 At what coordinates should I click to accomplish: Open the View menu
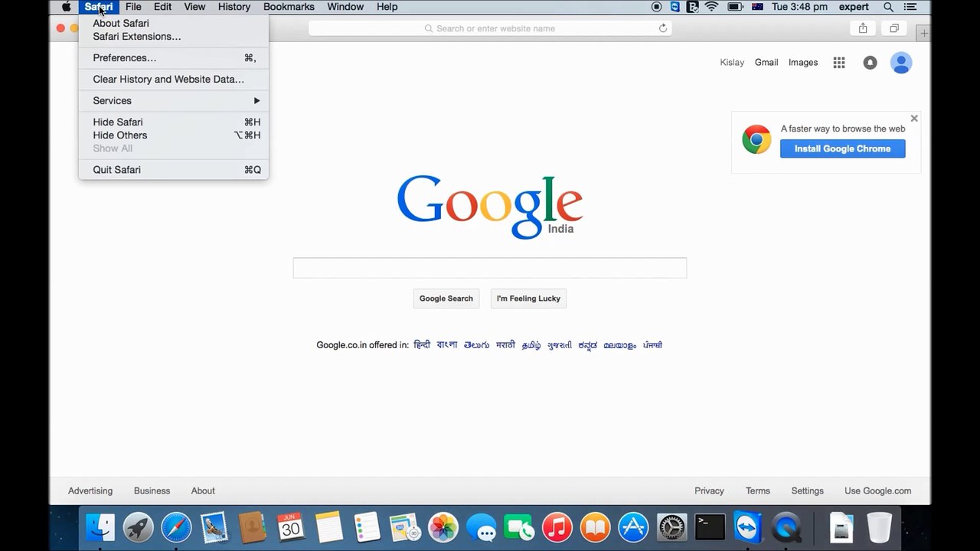pos(194,7)
